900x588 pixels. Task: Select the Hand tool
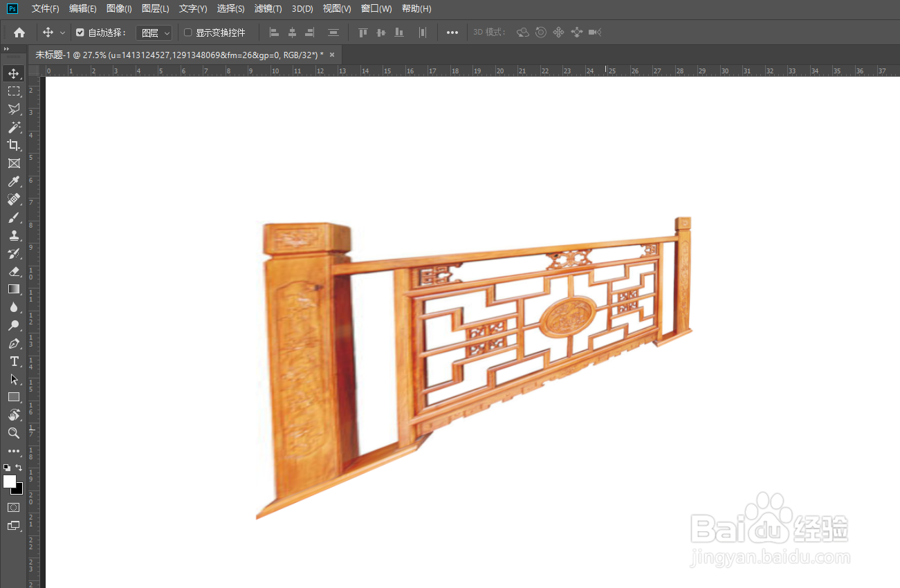14,415
